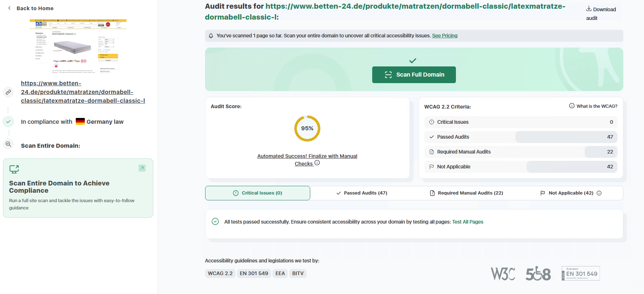The image size is (644, 294).
Task: Open the Required Manual Audits (22) tab
Action: click(x=466, y=193)
